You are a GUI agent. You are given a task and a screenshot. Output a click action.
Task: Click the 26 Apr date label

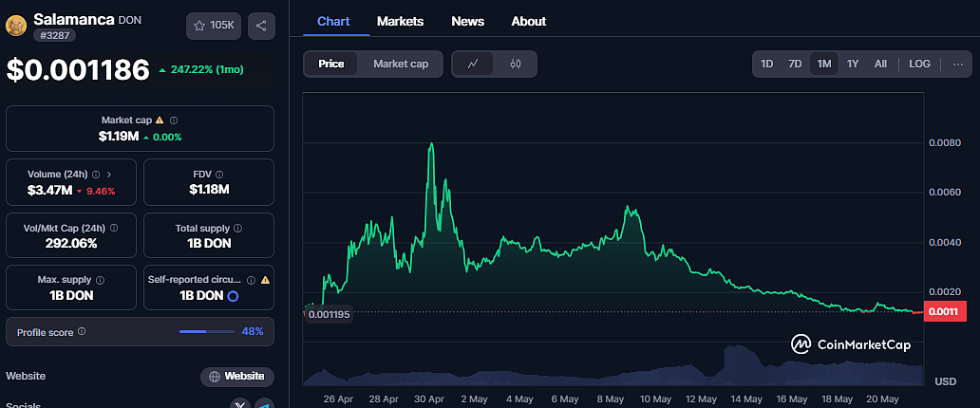(x=340, y=399)
